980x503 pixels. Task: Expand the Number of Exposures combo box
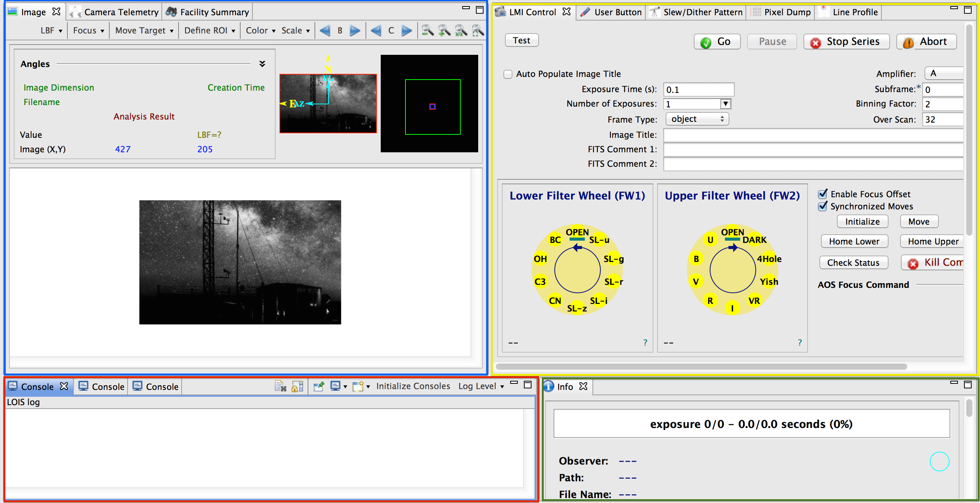[726, 104]
